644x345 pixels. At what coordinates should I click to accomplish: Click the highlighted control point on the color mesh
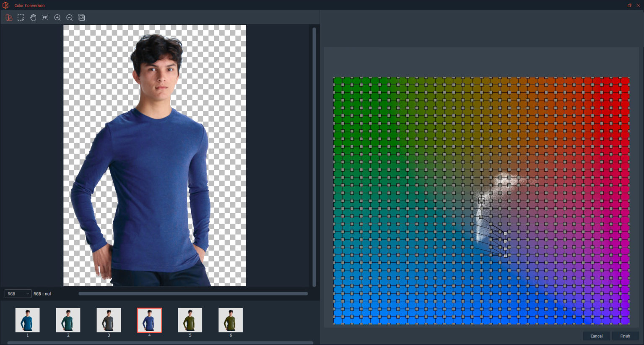481,201
